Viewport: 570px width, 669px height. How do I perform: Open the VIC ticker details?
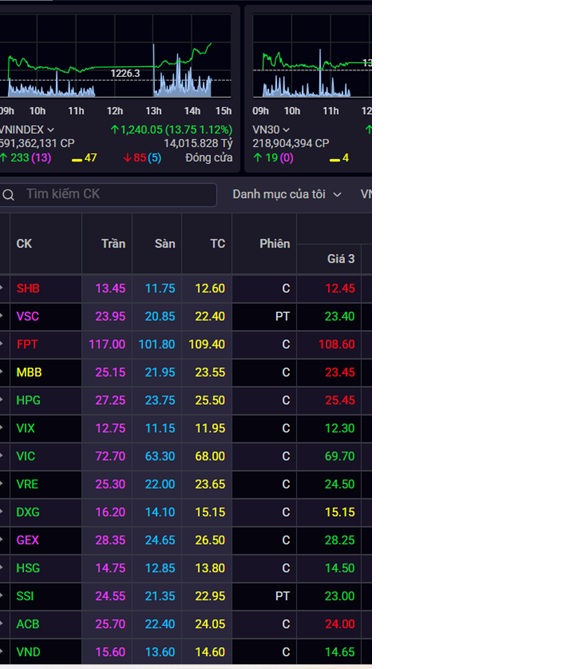pos(26,456)
